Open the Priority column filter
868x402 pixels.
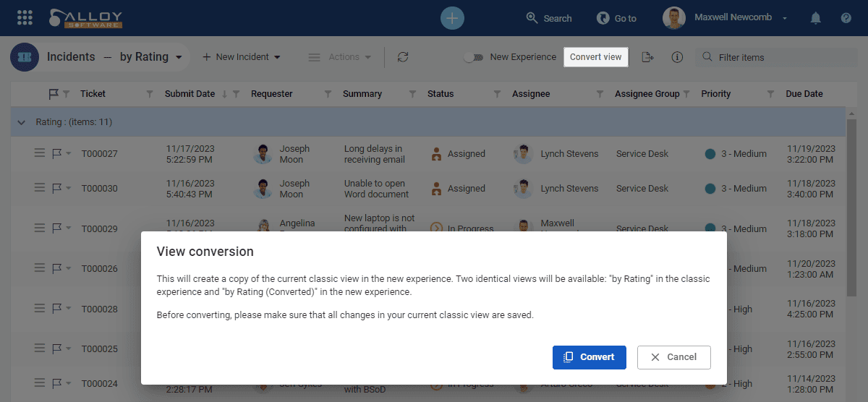click(770, 94)
